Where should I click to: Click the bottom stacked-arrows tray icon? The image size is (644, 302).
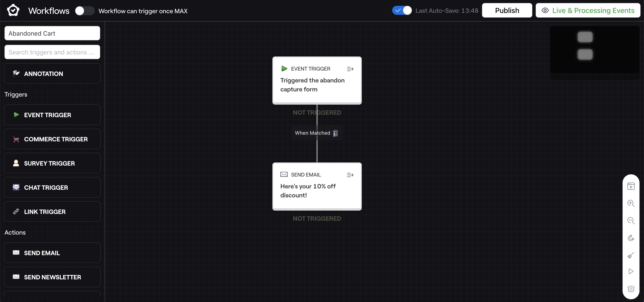[631, 289]
